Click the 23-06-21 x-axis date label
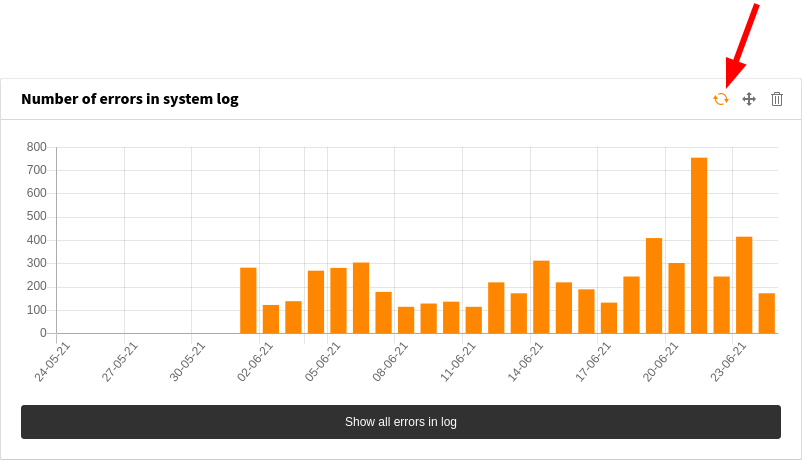Image resolution: width=802 pixels, height=460 pixels. [x=729, y=361]
